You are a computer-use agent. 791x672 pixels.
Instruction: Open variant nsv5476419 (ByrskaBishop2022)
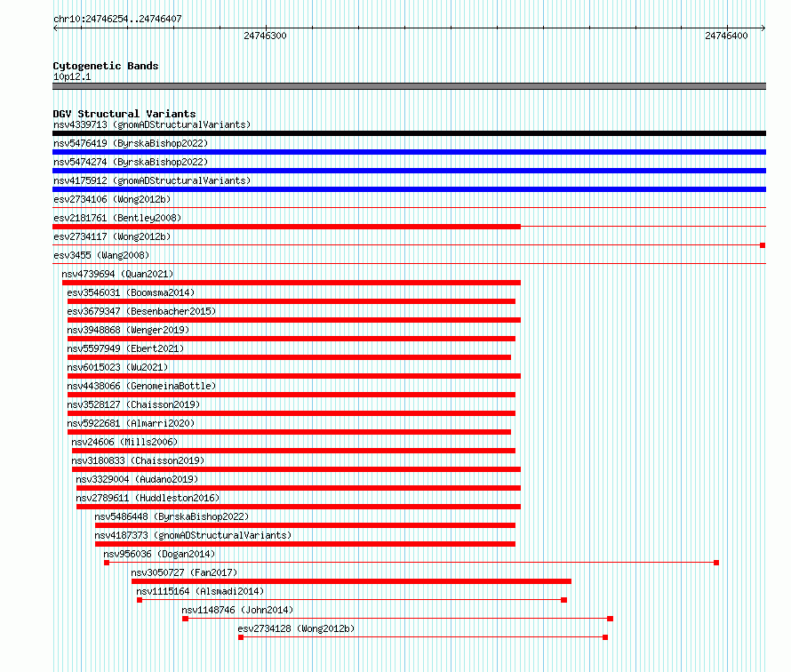point(131,143)
